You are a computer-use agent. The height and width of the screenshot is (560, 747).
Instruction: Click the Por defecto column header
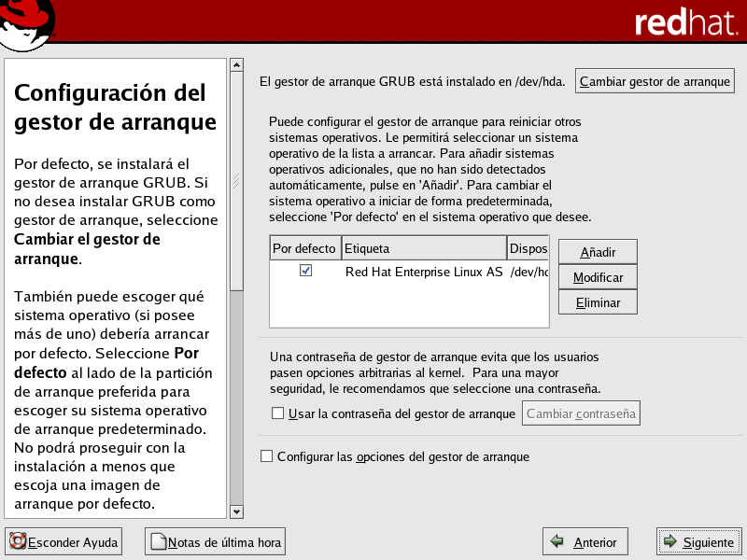tap(304, 248)
